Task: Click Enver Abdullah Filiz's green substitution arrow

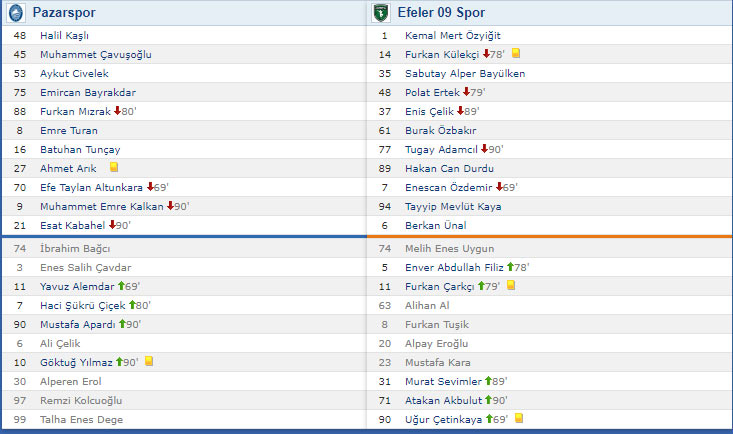Action: pyautogui.click(x=508, y=267)
